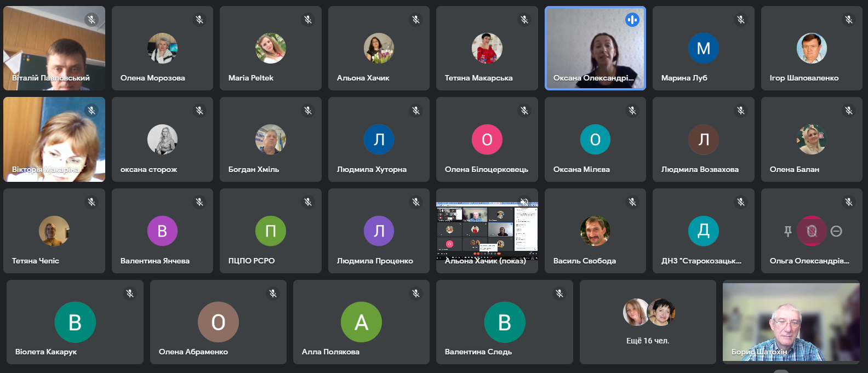Click the name label "Алла Полякова"
This screenshot has width=868, height=373.
click(x=330, y=352)
